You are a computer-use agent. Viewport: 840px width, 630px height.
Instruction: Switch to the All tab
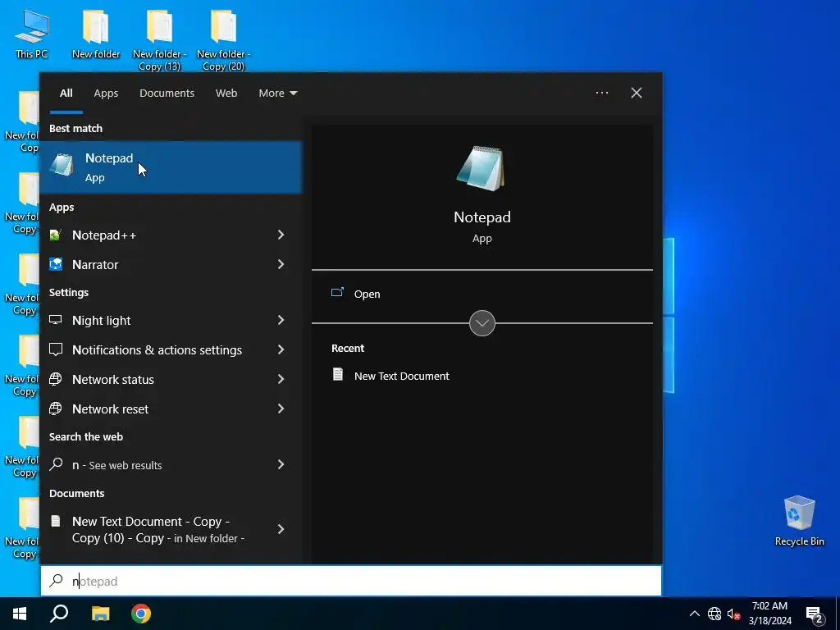coord(66,94)
